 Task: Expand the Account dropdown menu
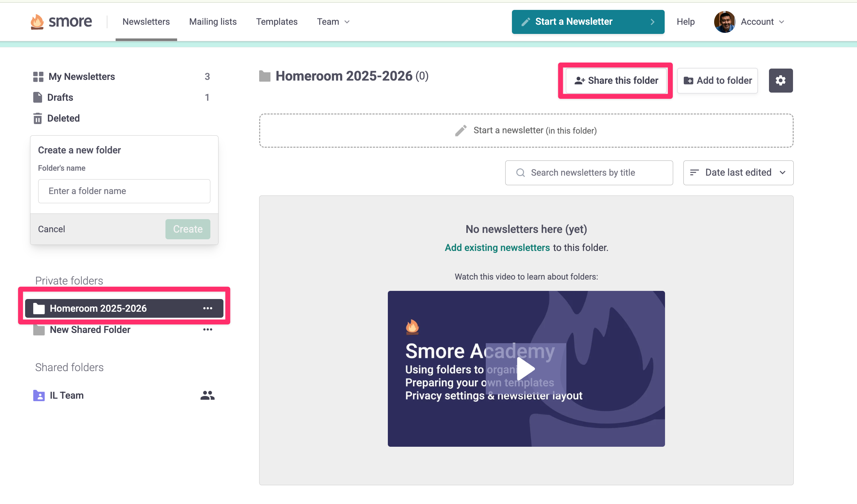[x=762, y=22]
